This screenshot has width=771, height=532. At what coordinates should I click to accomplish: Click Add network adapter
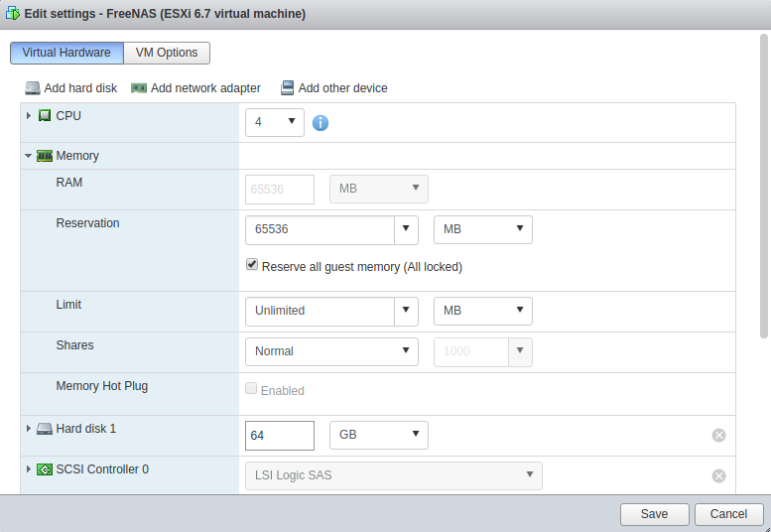(x=195, y=88)
